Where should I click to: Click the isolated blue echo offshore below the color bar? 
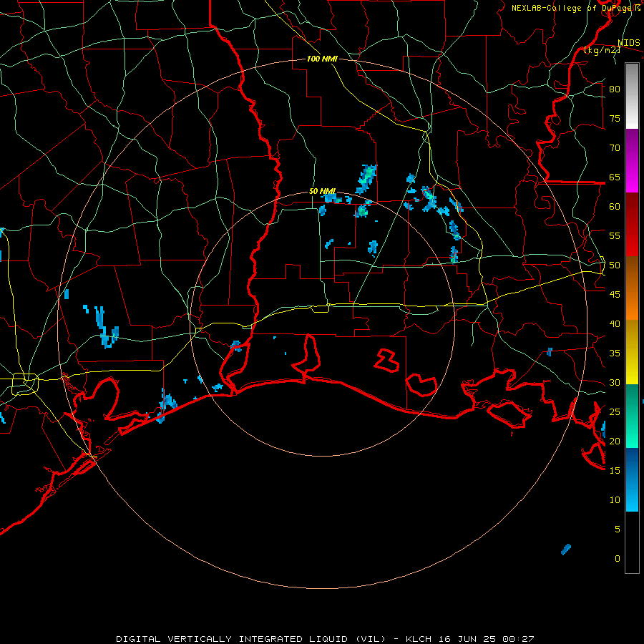(x=566, y=549)
